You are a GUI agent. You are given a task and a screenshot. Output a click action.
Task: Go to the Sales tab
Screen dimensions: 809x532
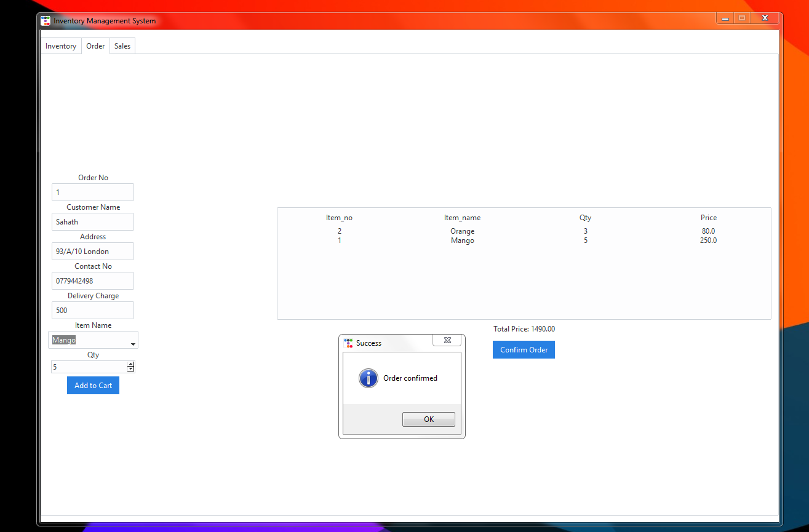122,46
